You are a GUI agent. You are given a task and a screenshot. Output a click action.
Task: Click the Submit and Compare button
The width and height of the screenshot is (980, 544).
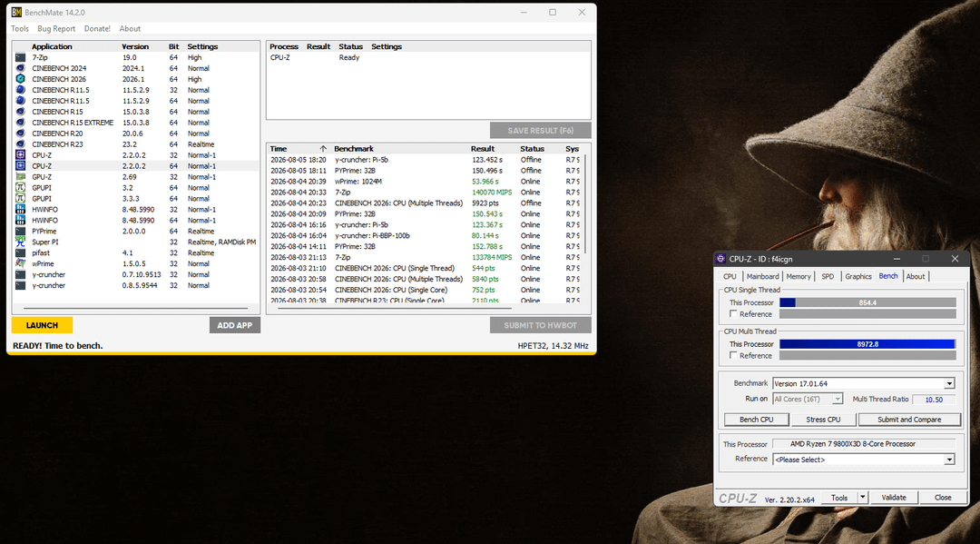[x=909, y=420]
